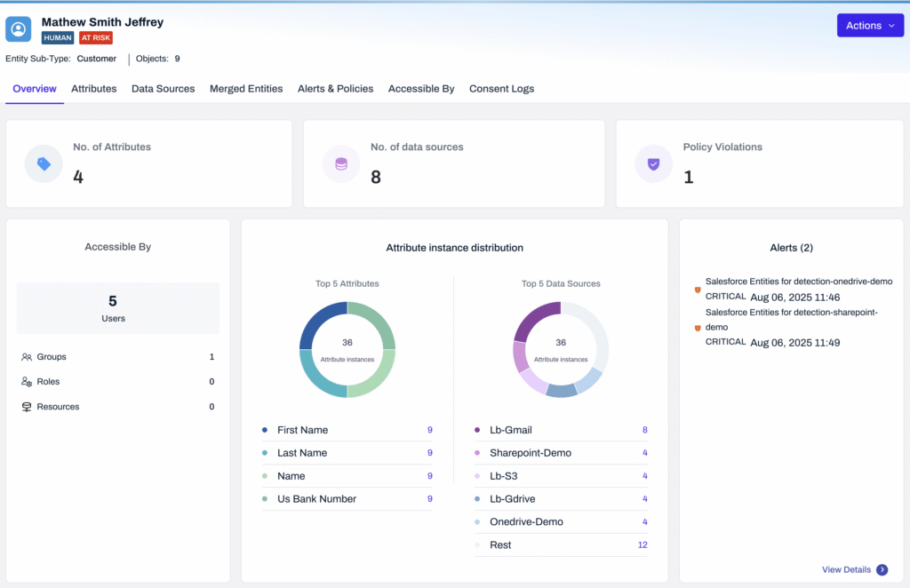Click the Groups people icon
The image size is (910, 588).
[x=27, y=357]
